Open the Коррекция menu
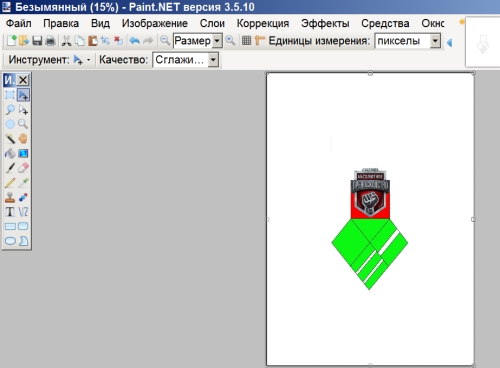 coord(263,23)
